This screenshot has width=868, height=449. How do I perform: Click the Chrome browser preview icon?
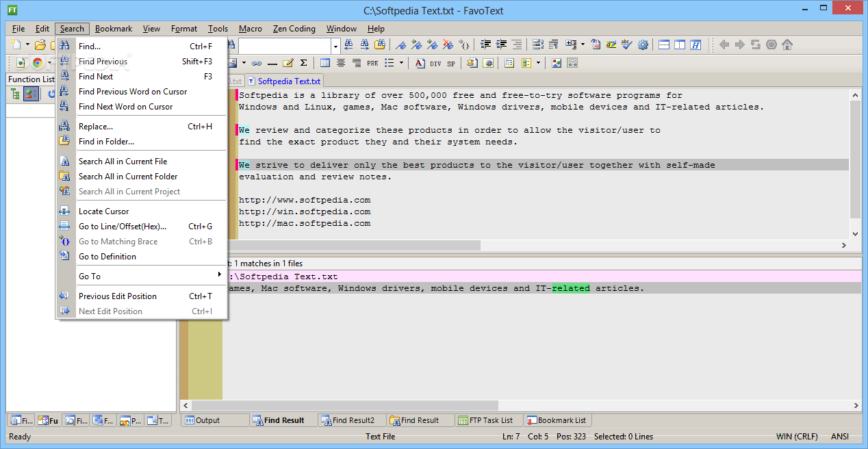[37, 63]
